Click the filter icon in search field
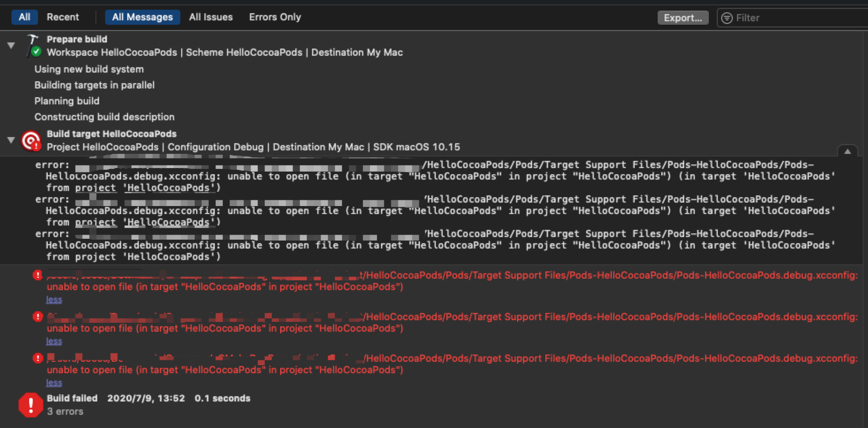The image size is (868, 428). click(727, 18)
